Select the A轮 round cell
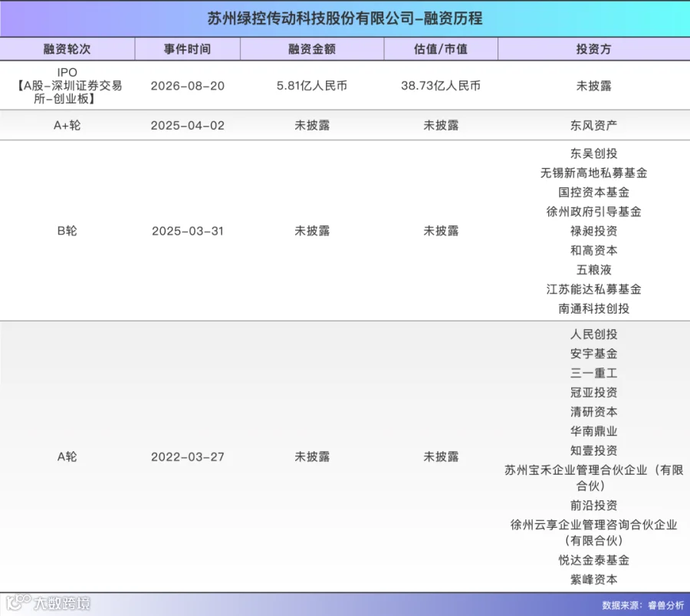The image size is (690, 616). click(x=67, y=456)
